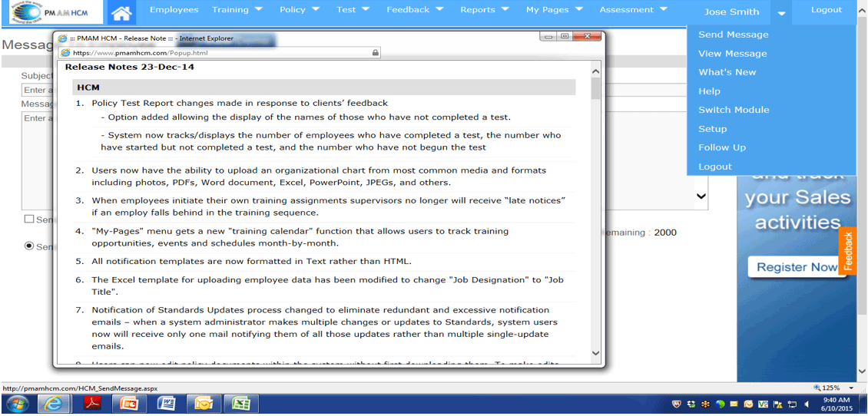Click the 'Release Notes 23-Dec-14' heading

click(x=130, y=68)
